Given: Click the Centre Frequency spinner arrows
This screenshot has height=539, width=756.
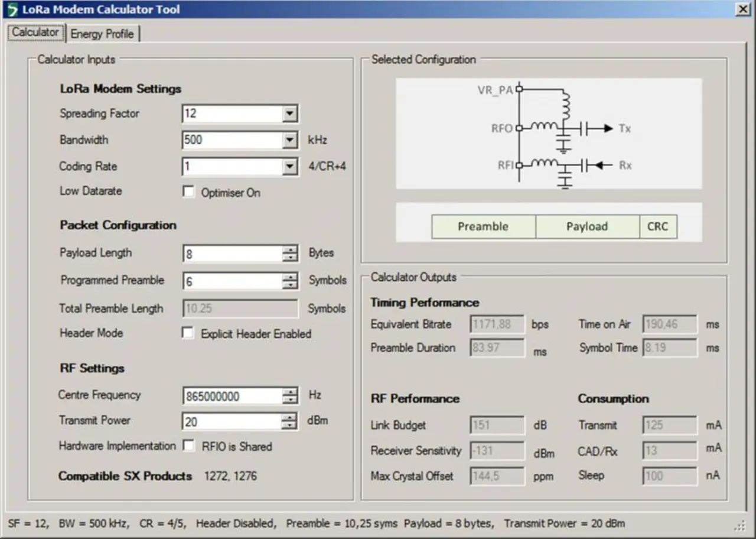Looking at the screenshot, I should pyautogui.click(x=290, y=396).
